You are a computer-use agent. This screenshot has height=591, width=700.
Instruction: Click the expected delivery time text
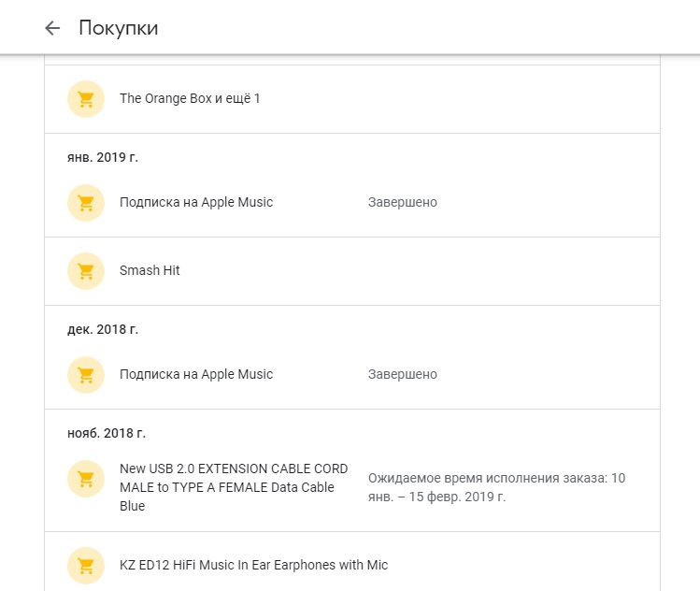[496, 487]
